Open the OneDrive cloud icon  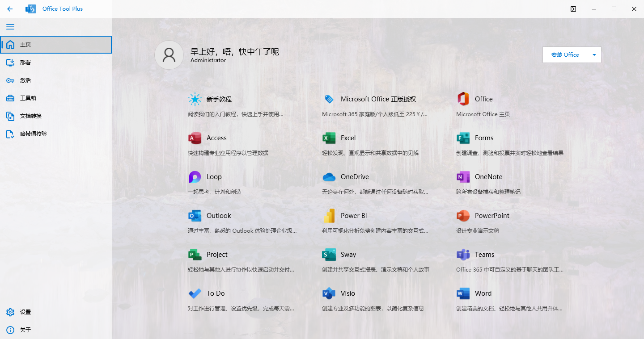[329, 177]
